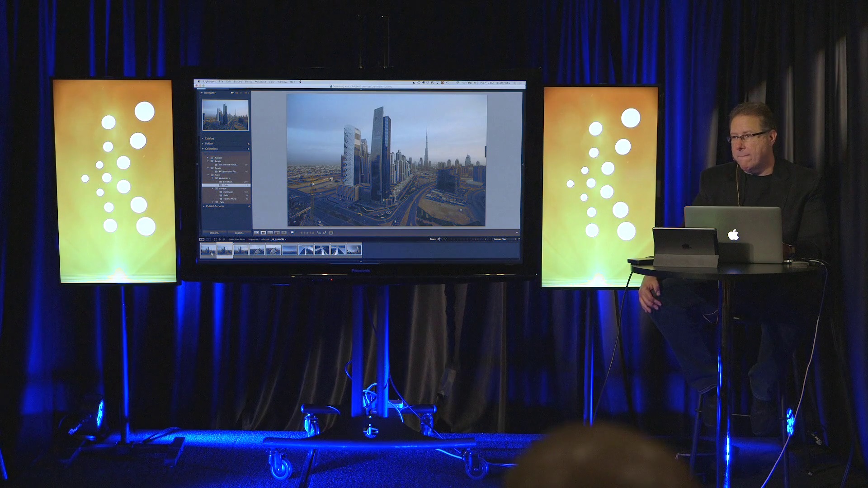
Task: Open filename dropdown in filmstrip header
Action: click(x=286, y=239)
